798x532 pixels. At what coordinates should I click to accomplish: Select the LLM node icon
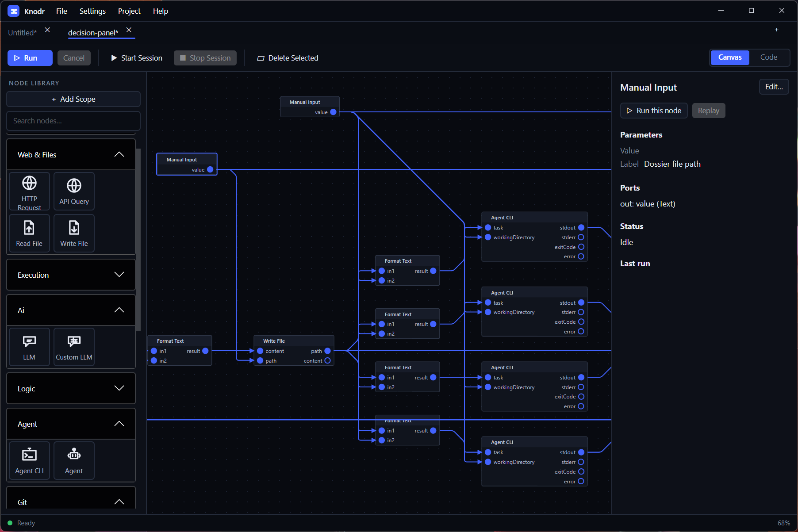pyautogui.click(x=29, y=341)
